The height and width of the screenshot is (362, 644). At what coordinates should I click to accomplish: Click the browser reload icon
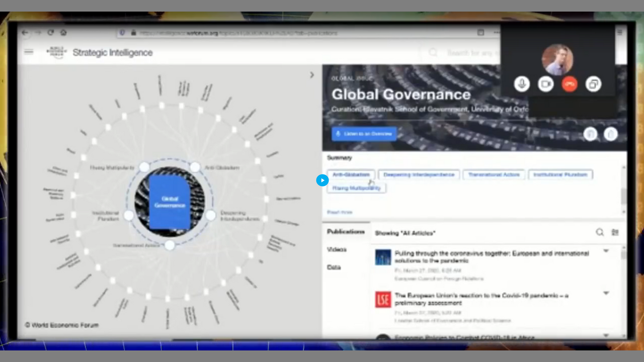50,33
